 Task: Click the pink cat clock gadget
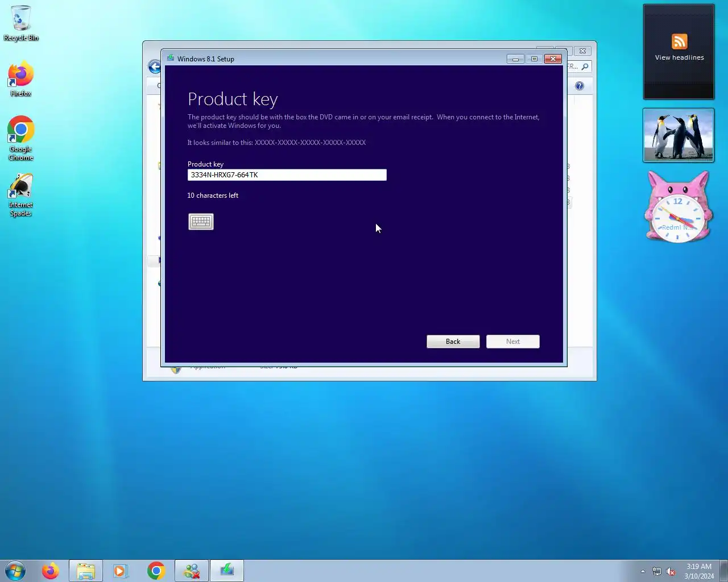pos(678,206)
